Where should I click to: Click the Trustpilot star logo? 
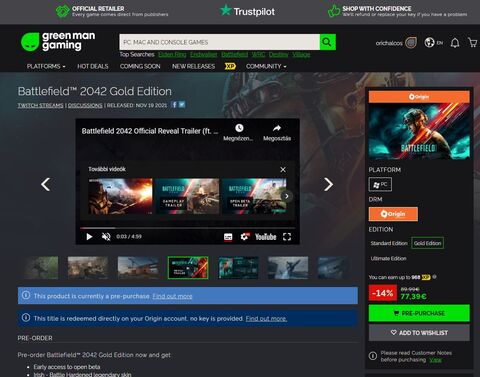pos(226,10)
